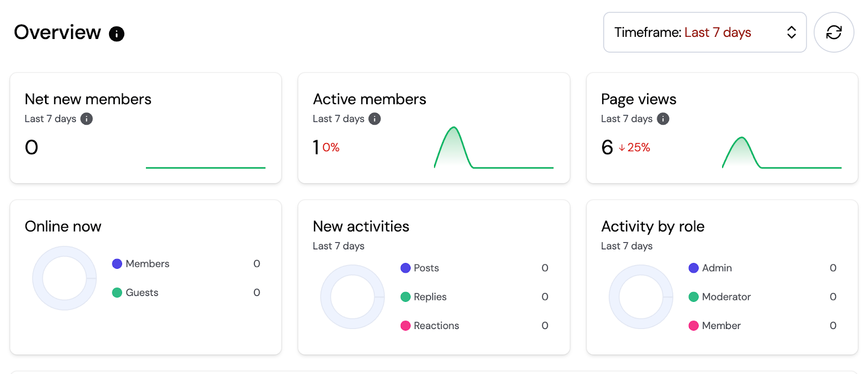Screen dimensions: 868x374
Task: Click the Replies label
Action: [430, 297]
